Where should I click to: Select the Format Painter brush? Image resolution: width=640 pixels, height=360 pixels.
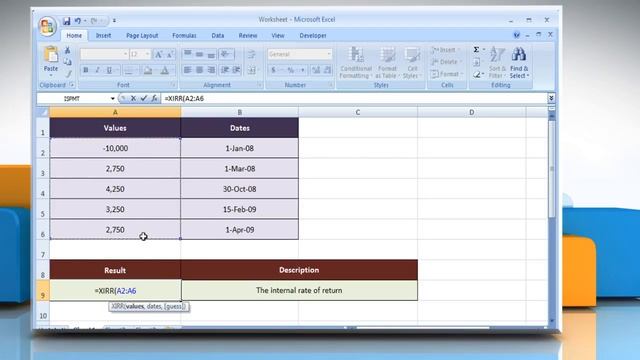coord(68,73)
